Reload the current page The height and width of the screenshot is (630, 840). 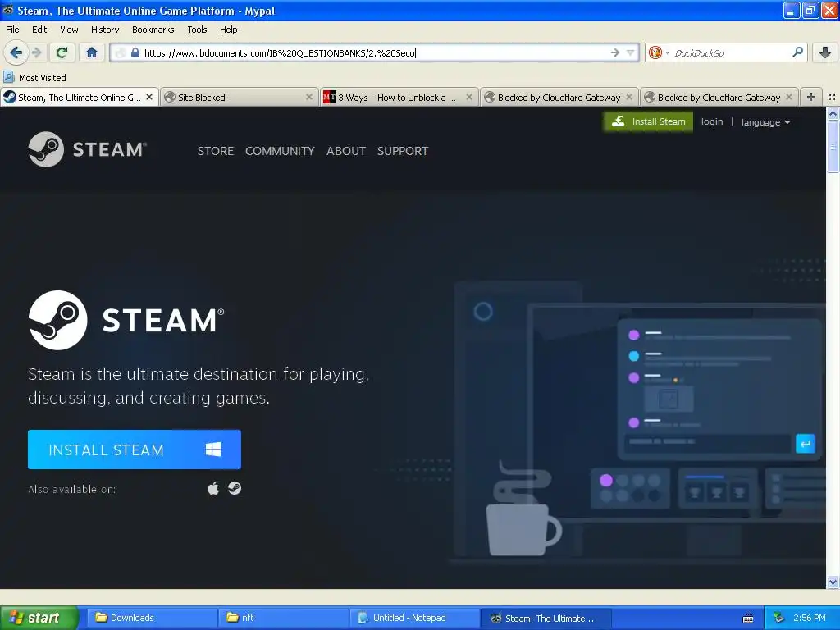click(62, 52)
